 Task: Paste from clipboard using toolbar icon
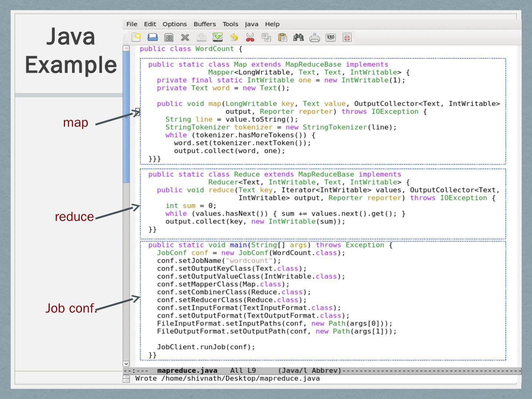tap(282, 37)
